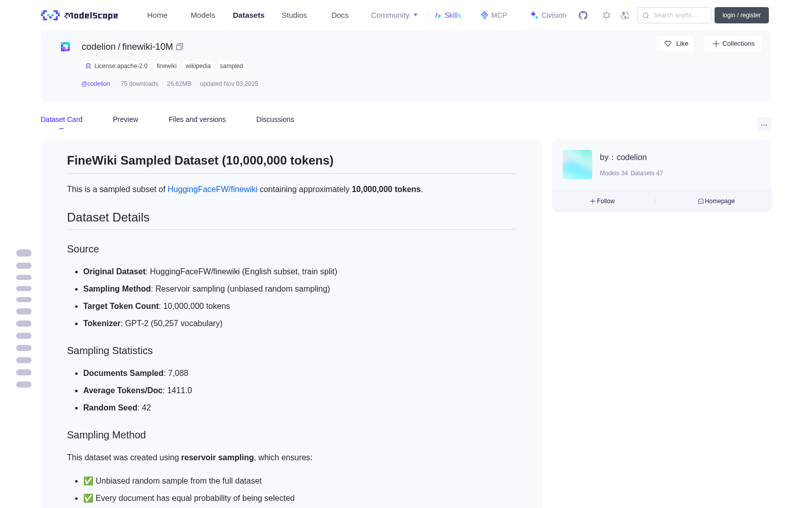Click the MCP diamond icon
The image size is (812, 508).
484,15
